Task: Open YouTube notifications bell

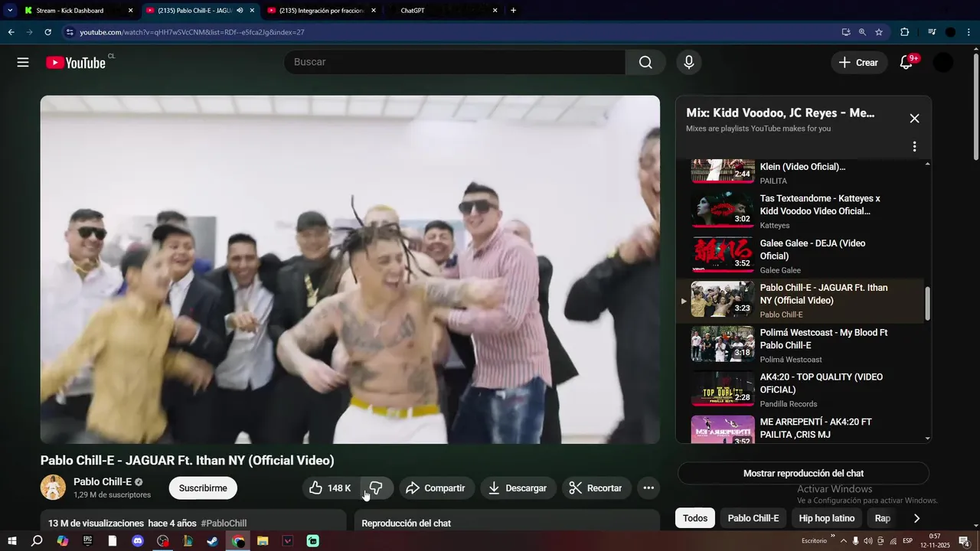Action: pyautogui.click(x=906, y=63)
